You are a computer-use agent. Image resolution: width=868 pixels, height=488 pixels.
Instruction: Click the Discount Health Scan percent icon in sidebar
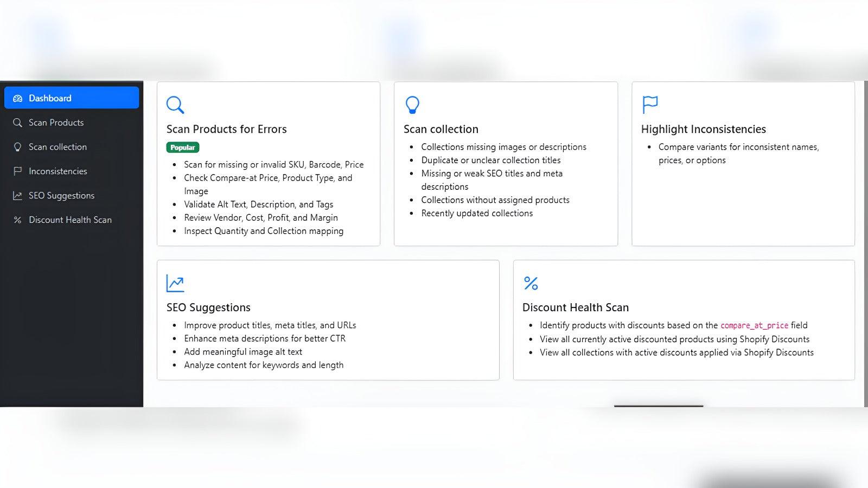pos(17,220)
